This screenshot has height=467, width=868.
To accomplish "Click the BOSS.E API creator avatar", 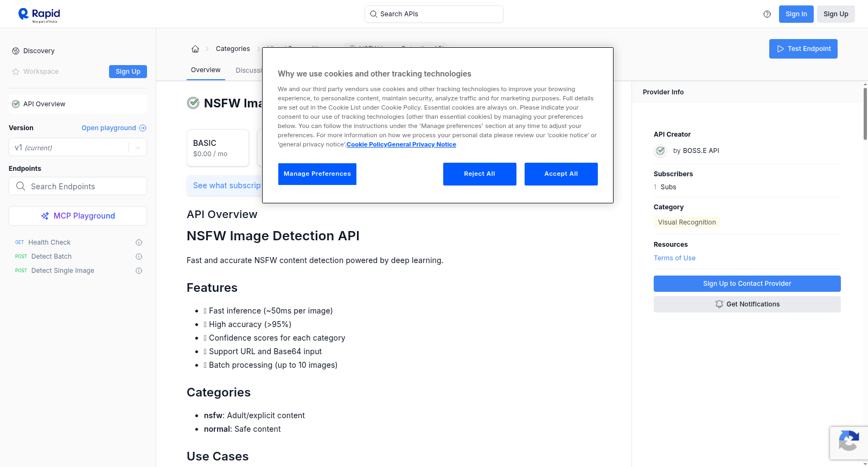I will tap(660, 151).
